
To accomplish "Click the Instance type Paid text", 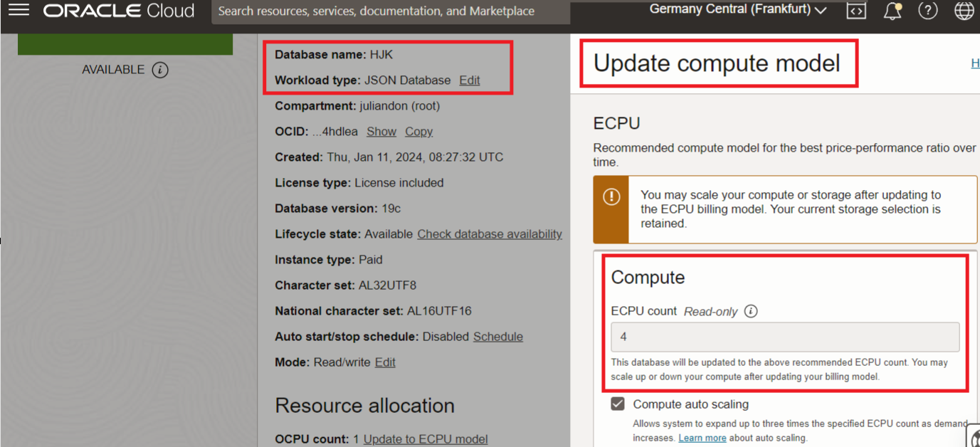I will click(x=329, y=260).
